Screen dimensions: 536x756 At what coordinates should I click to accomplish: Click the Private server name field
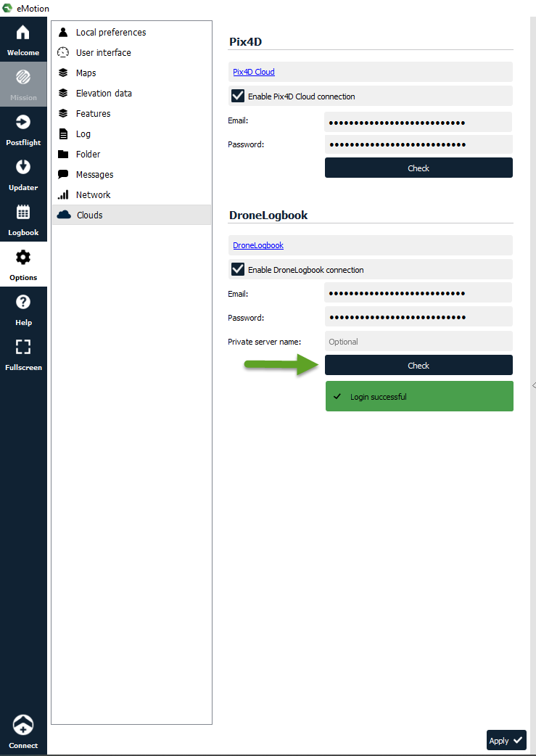[418, 341]
